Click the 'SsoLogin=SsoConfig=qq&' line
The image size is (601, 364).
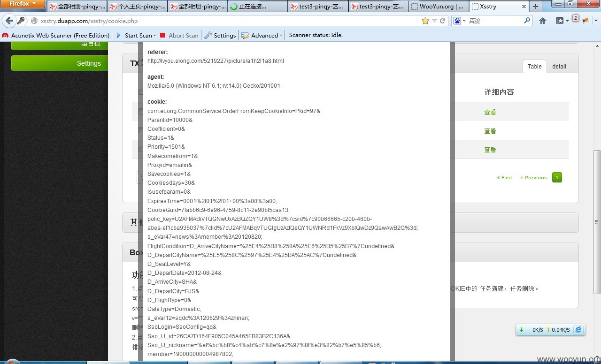click(x=182, y=327)
